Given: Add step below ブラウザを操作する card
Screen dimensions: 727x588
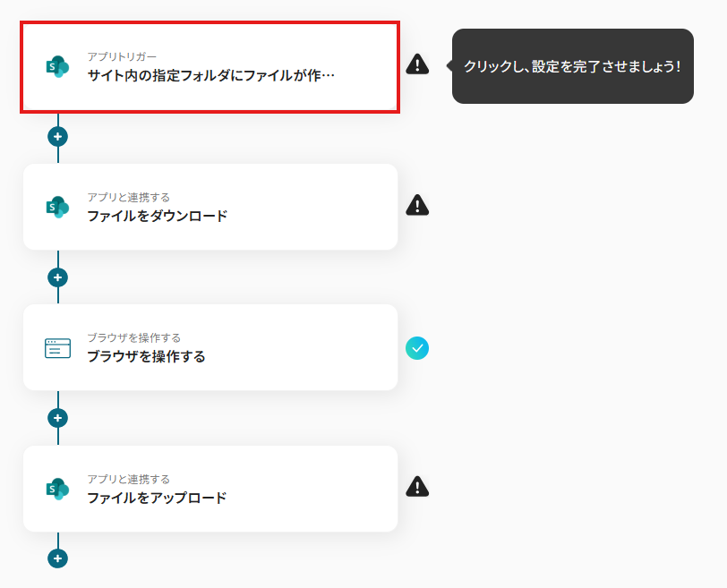Looking at the screenshot, I should click(x=58, y=418).
